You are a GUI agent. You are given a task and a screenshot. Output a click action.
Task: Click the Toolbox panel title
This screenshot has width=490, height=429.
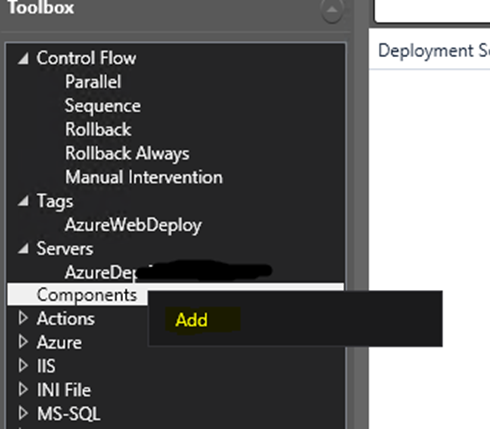pyautogui.click(x=41, y=8)
